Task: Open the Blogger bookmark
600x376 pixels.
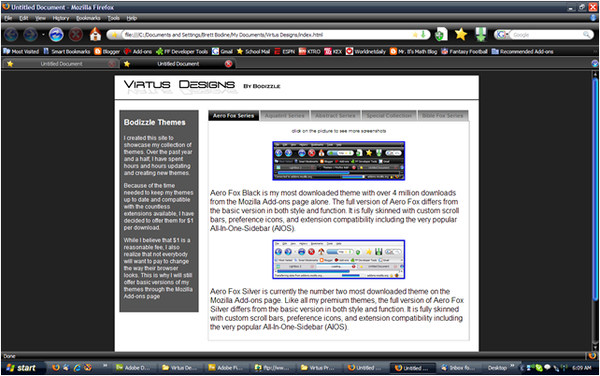Action: [107, 51]
